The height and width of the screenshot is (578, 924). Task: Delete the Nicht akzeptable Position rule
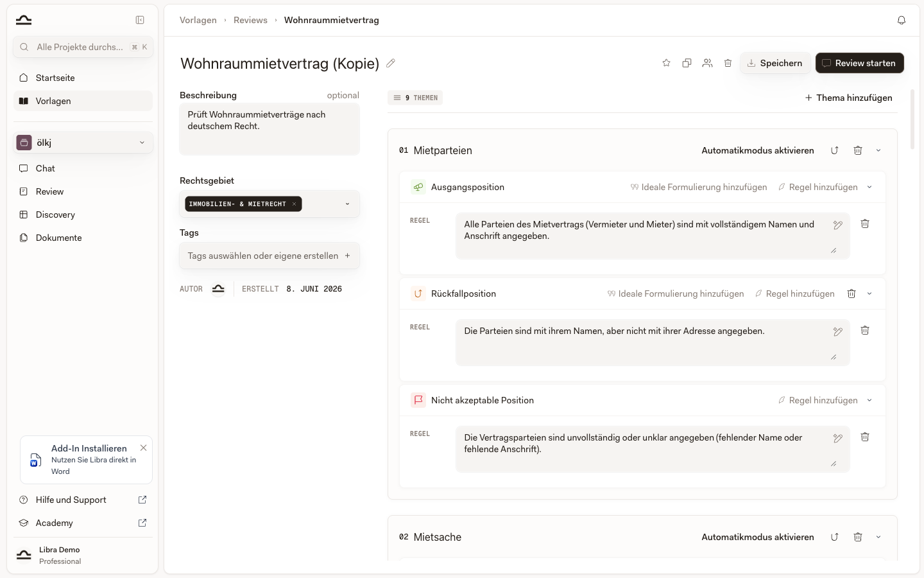click(x=865, y=437)
